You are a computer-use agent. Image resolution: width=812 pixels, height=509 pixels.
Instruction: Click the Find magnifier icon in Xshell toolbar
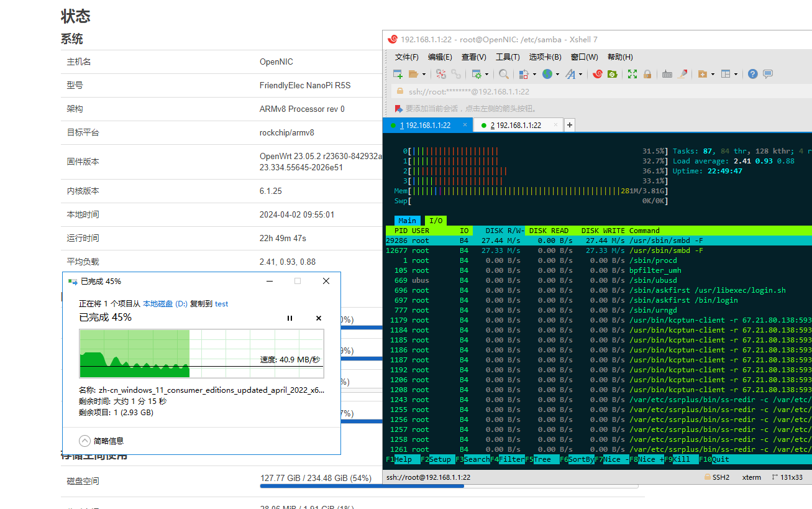pyautogui.click(x=504, y=74)
